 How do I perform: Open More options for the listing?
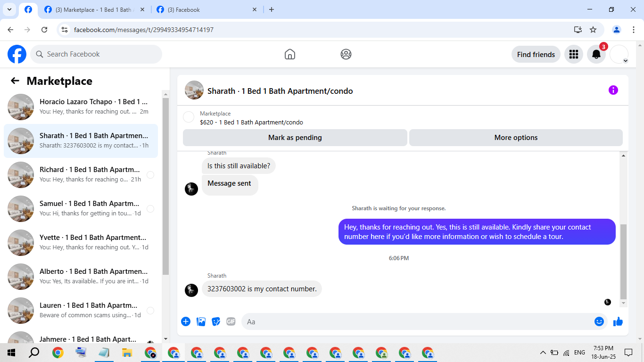(x=516, y=138)
